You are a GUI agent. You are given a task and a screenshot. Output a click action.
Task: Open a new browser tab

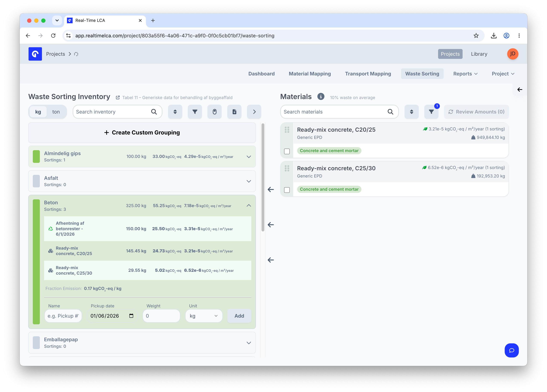(153, 20)
